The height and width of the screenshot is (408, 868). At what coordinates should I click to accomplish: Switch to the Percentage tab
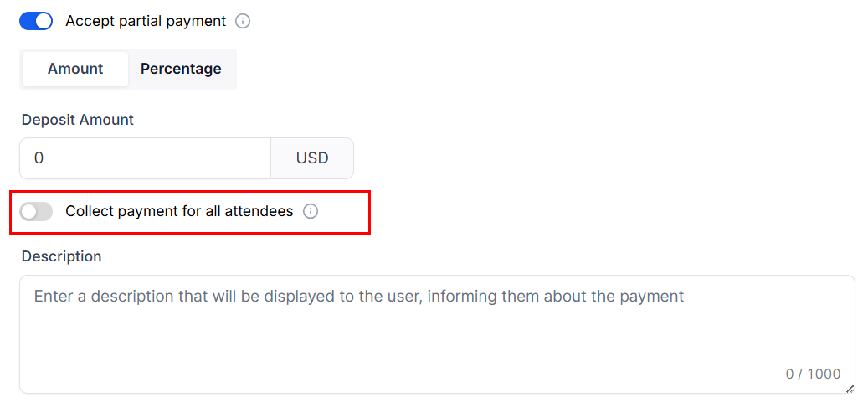[x=181, y=69]
